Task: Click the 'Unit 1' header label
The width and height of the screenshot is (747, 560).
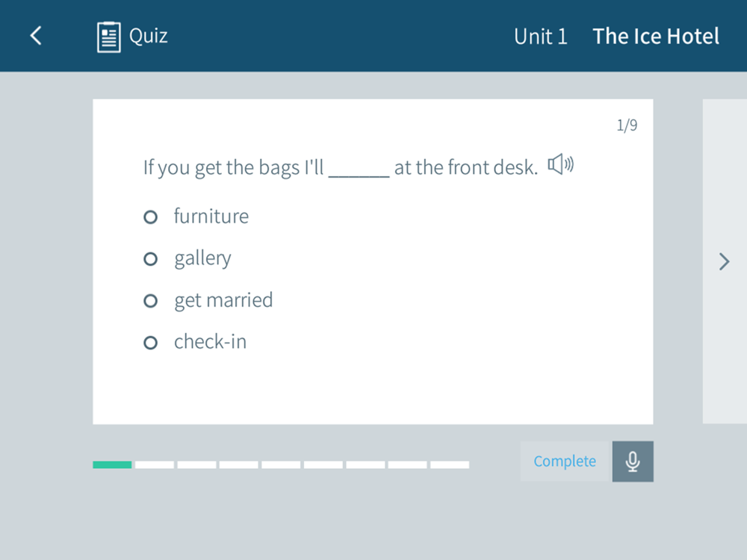Action: [x=541, y=36]
